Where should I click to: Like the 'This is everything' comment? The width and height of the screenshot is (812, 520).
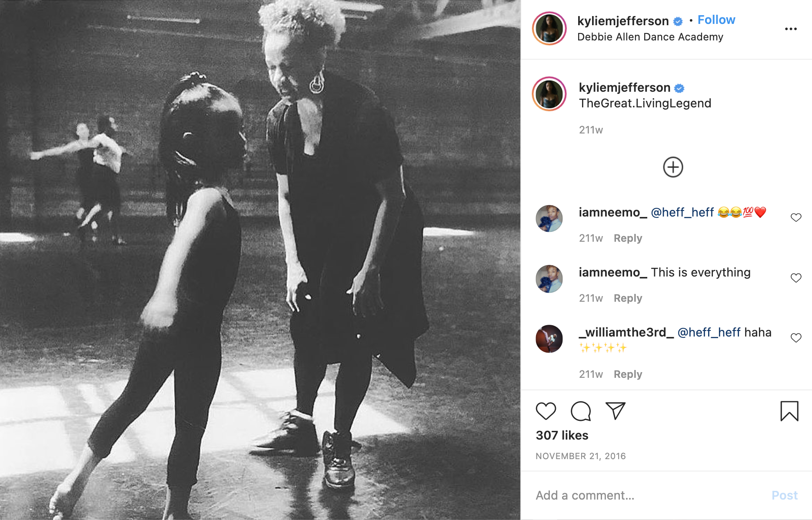pyautogui.click(x=796, y=278)
